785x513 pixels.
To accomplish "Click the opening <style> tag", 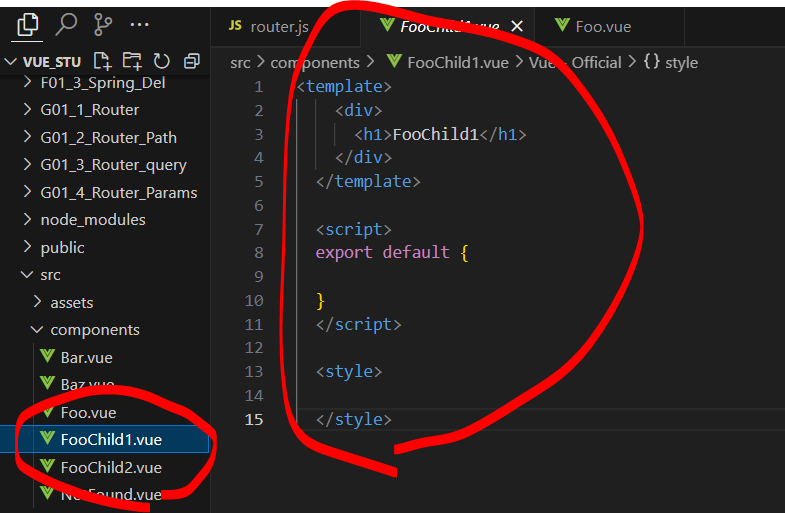I will tap(349, 371).
